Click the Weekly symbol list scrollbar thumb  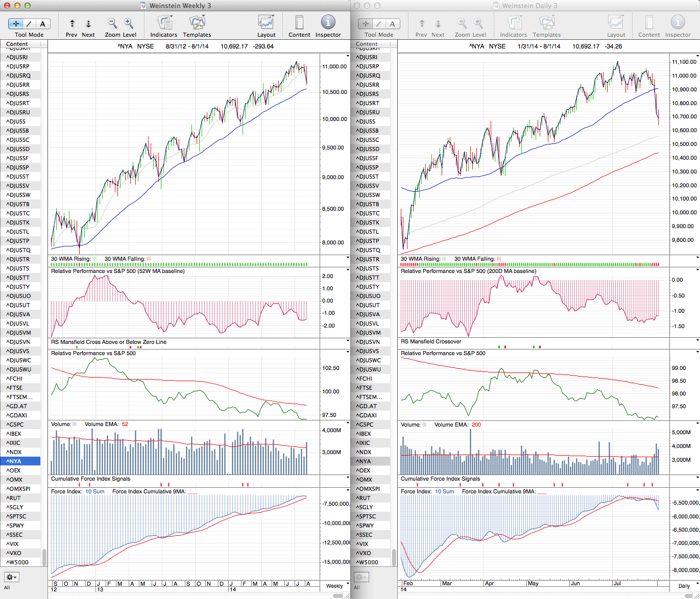pyautogui.click(x=44, y=557)
